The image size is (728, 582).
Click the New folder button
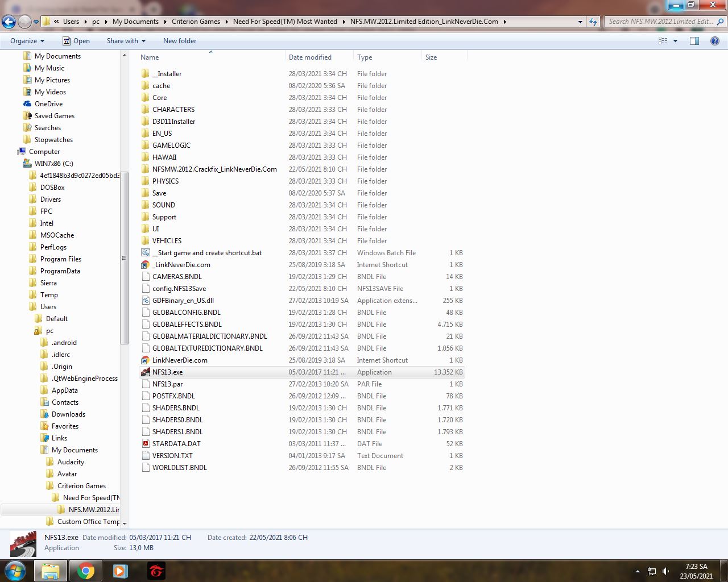coord(180,41)
